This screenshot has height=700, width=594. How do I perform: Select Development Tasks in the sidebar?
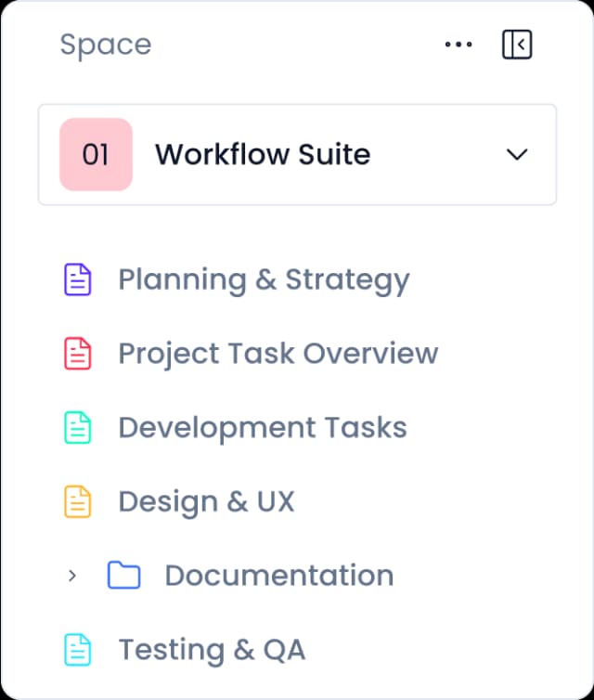(263, 428)
